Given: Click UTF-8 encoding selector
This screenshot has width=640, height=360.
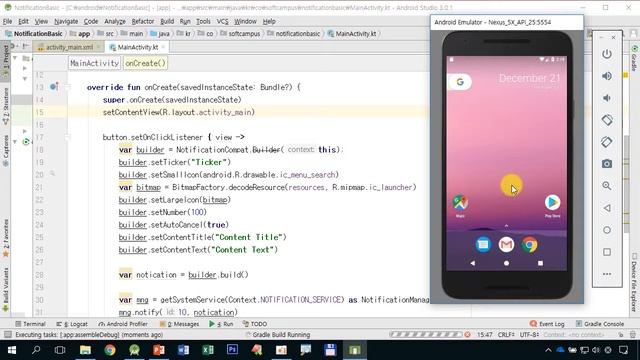Looking at the screenshot, I should click(530, 335).
